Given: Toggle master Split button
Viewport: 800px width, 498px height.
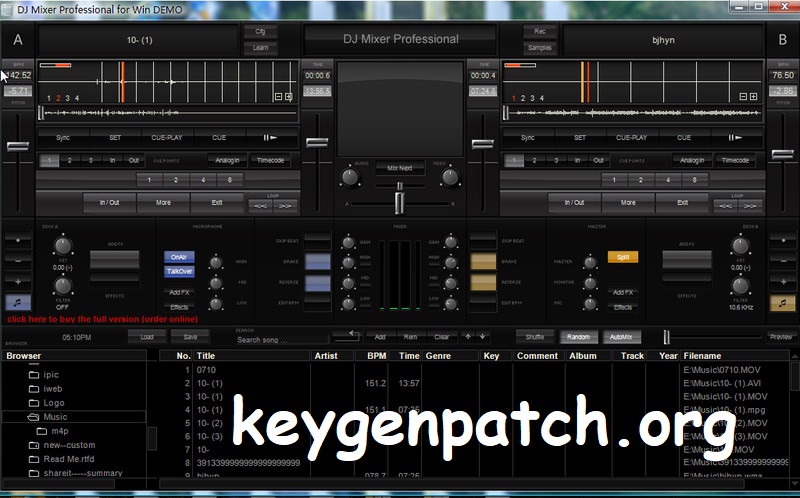Looking at the screenshot, I should pyautogui.click(x=622, y=257).
